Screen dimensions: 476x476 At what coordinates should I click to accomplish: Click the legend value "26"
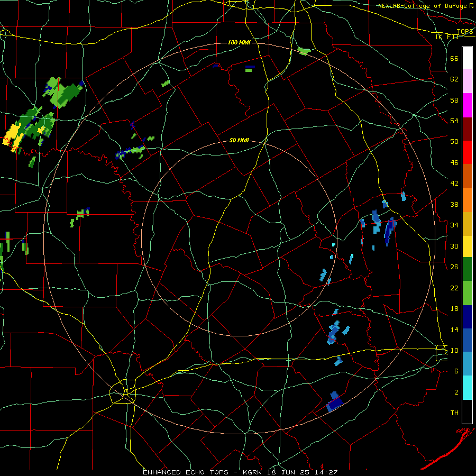(x=454, y=267)
